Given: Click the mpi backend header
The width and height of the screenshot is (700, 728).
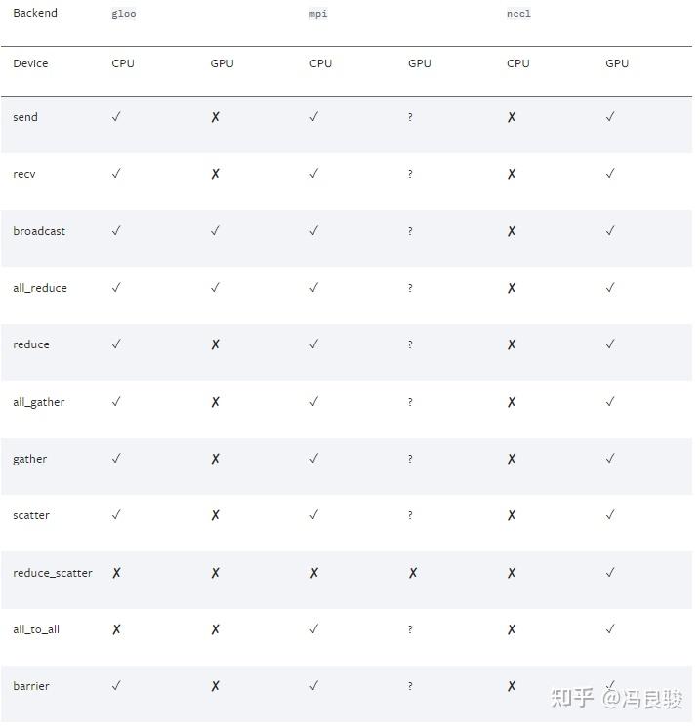Looking at the screenshot, I should 318,14.
